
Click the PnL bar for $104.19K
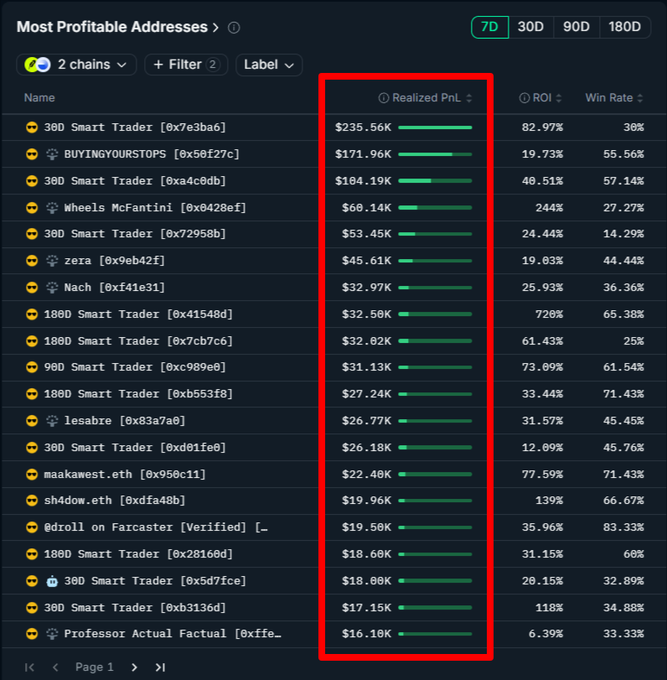coord(435,181)
